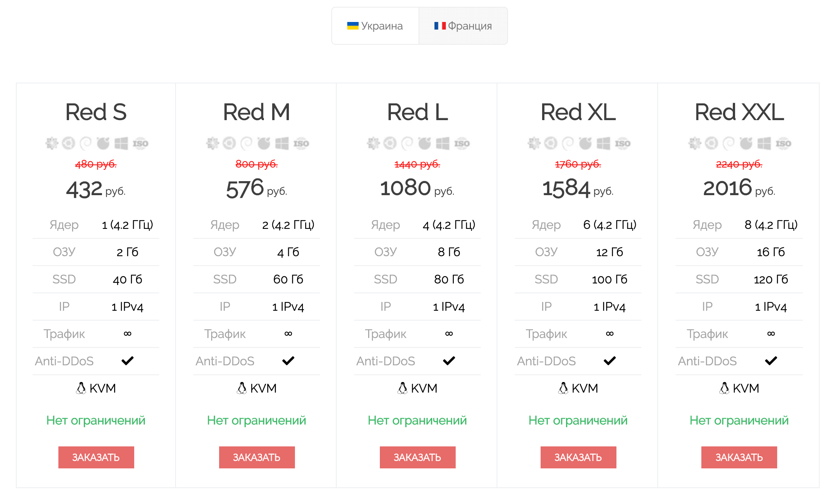831x504 pixels.
Task: Click the Windows logo icon under Red XXL
Action: point(764,143)
